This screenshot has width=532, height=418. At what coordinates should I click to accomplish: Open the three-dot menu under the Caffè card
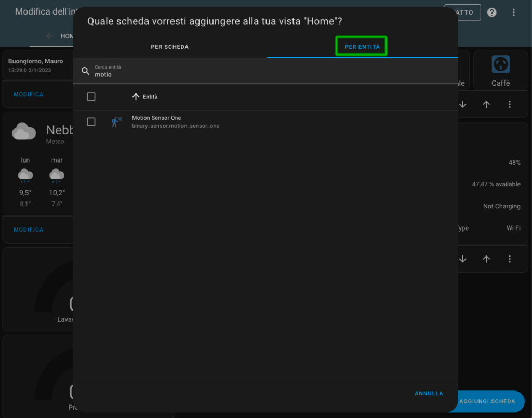click(x=510, y=104)
